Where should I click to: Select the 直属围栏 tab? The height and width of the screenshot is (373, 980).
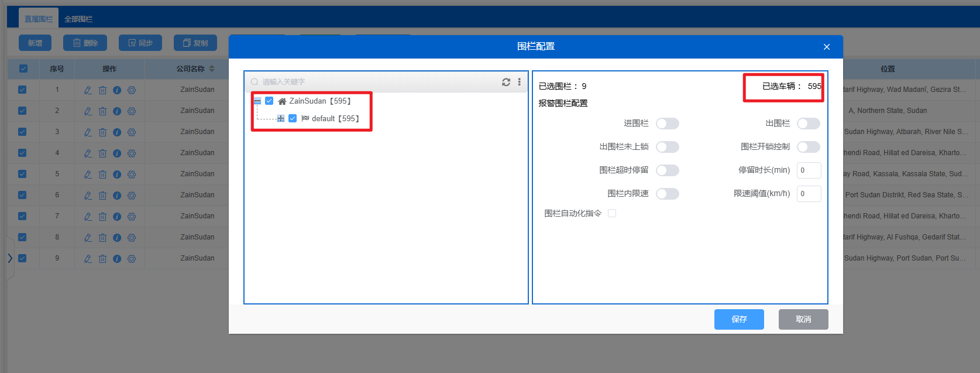tap(39, 19)
